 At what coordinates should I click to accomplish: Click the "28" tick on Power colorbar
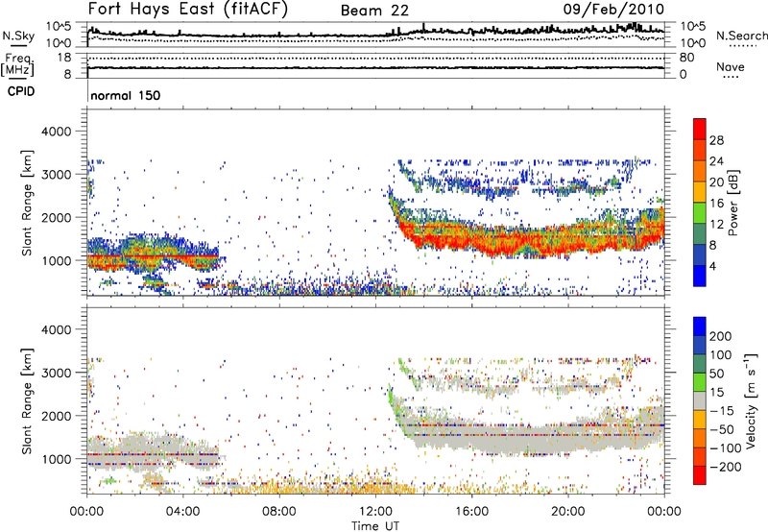click(716, 140)
